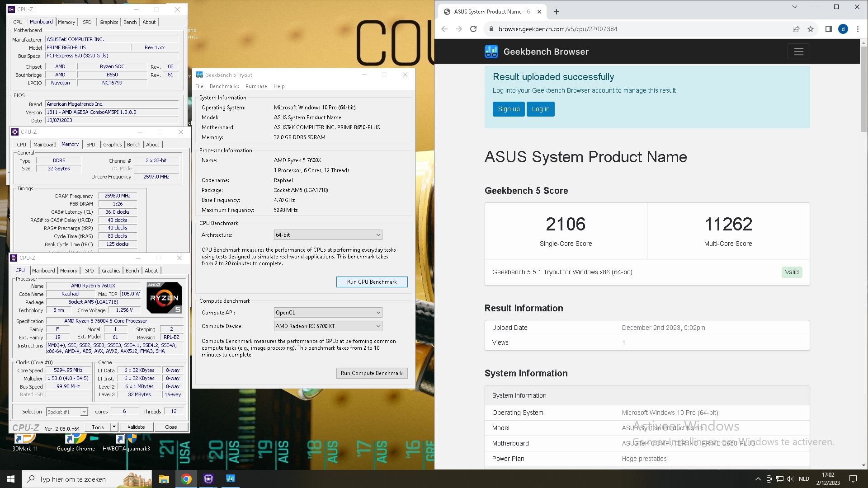Click Log in on Geekbench Browser
Image resolution: width=868 pixels, height=488 pixels.
click(541, 109)
